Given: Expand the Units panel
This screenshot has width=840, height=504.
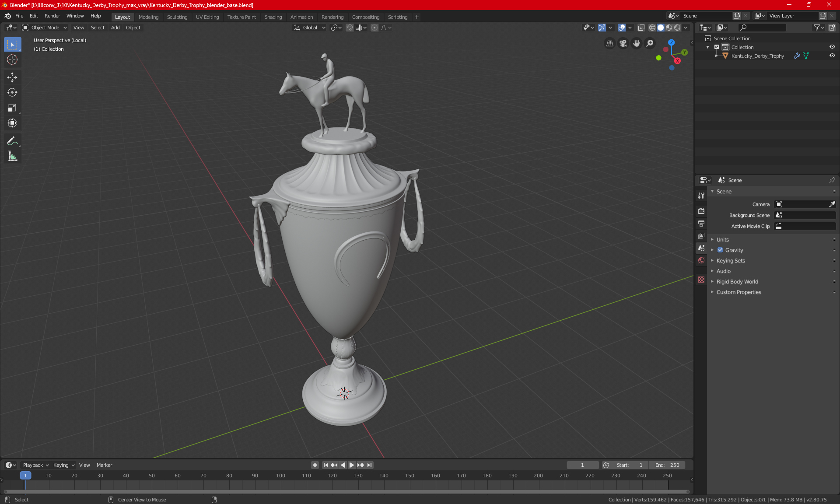Looking at the screenshot, I should pos(723,240).
